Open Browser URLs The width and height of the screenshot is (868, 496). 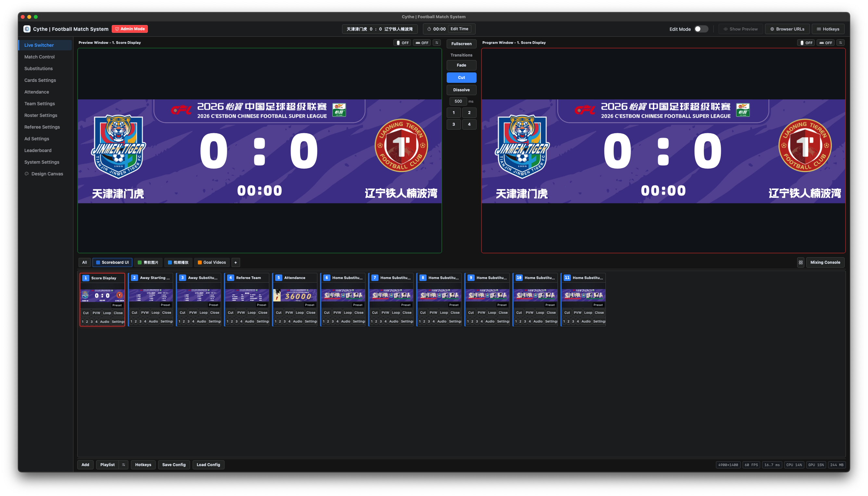click(x=787, y=29)
